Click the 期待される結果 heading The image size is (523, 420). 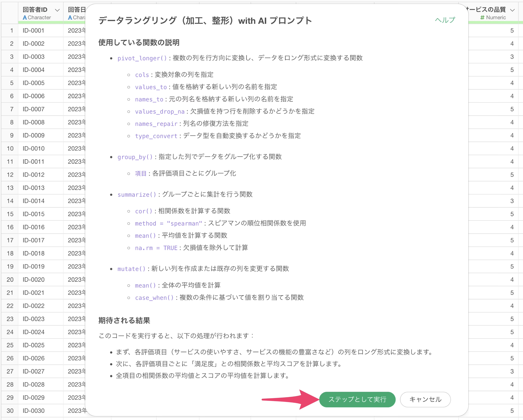click(124, 320)
